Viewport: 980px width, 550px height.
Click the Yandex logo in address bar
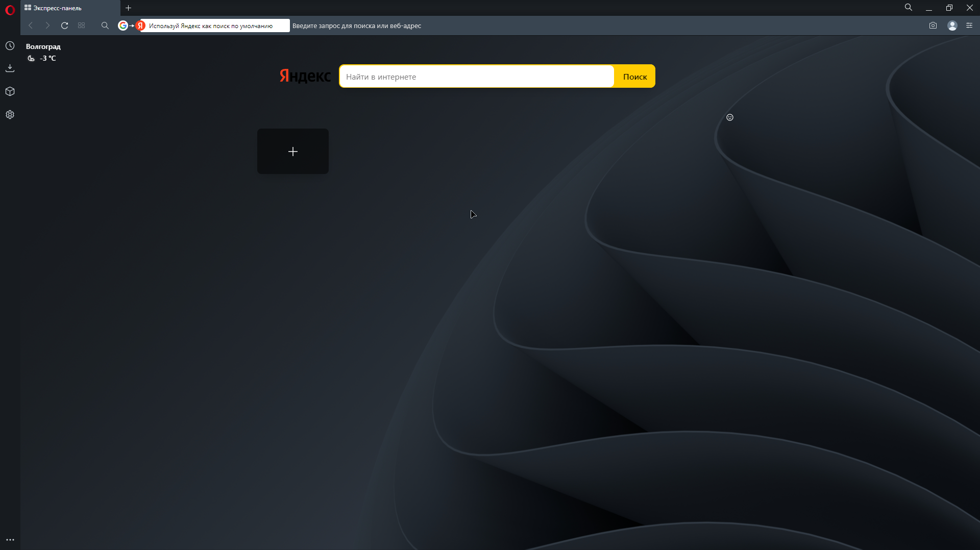click(x=141, y=26)
